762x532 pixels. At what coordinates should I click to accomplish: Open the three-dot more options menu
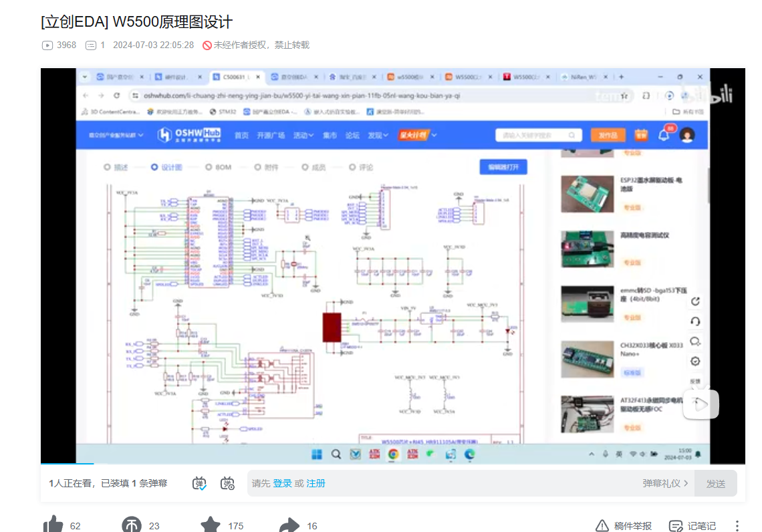(x=737, y=526)
